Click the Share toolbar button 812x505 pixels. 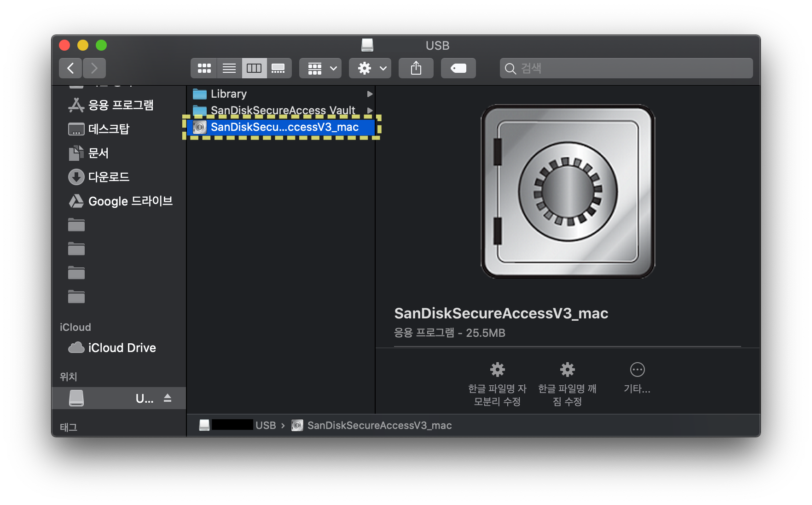coord(416,68)
